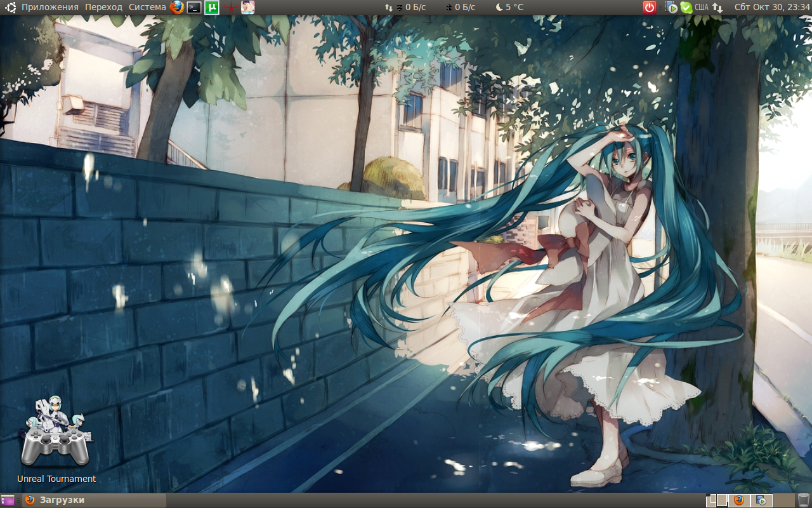Click the media player tray icon
812x508 pixels.
pos(671,8)
